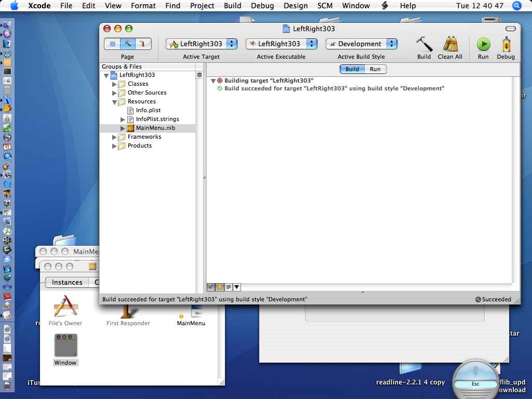This screenshot has width=532, height=399.
Task: Open the Build menu
Action: click(232, 6)
